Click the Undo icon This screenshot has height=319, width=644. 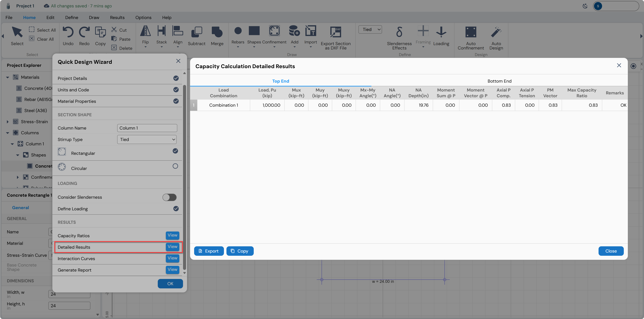coord(68,32)
